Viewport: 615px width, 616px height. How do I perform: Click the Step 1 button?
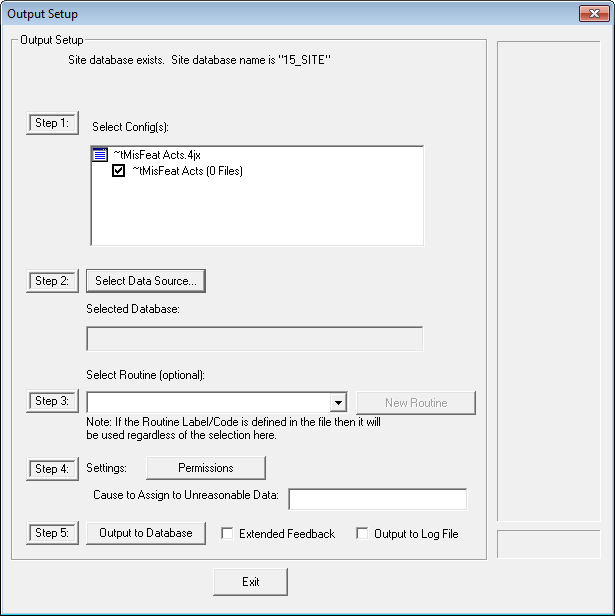click(52, 123)
